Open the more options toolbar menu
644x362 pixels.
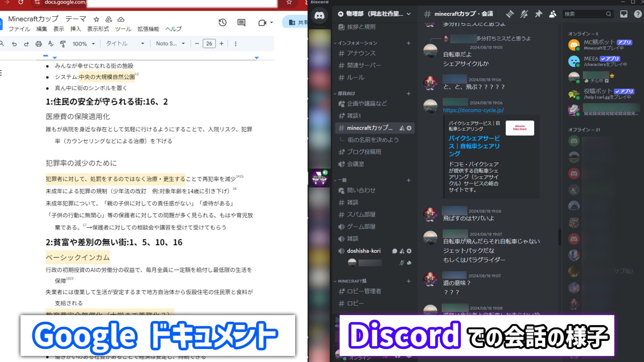[x=235, y=44]
